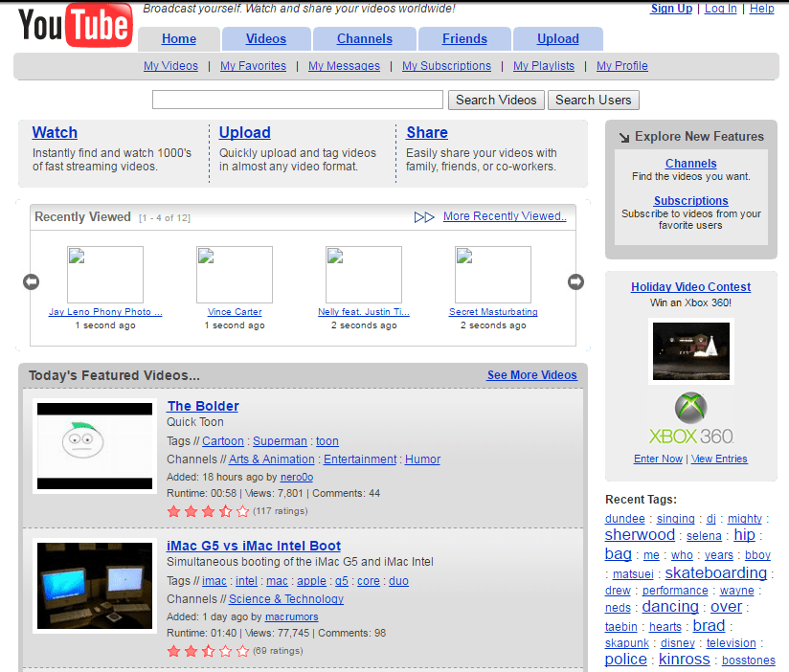The width and height of the screenshot is (789, 672).
Task: Open the Upload heading link in the intro box
Action: (x=244, y=132)
